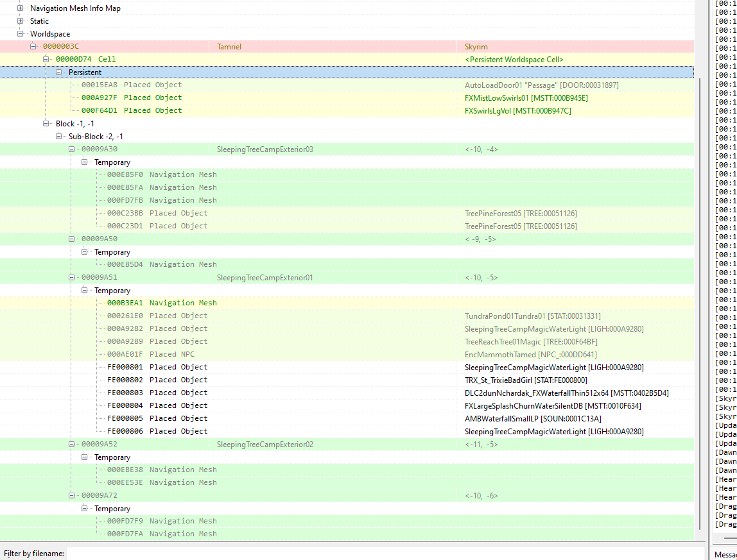Select placed NPC 000AE01F EncMammothTamed
Image resolution: width=737 pixels, height=560 pixels.
pos(347,354)
